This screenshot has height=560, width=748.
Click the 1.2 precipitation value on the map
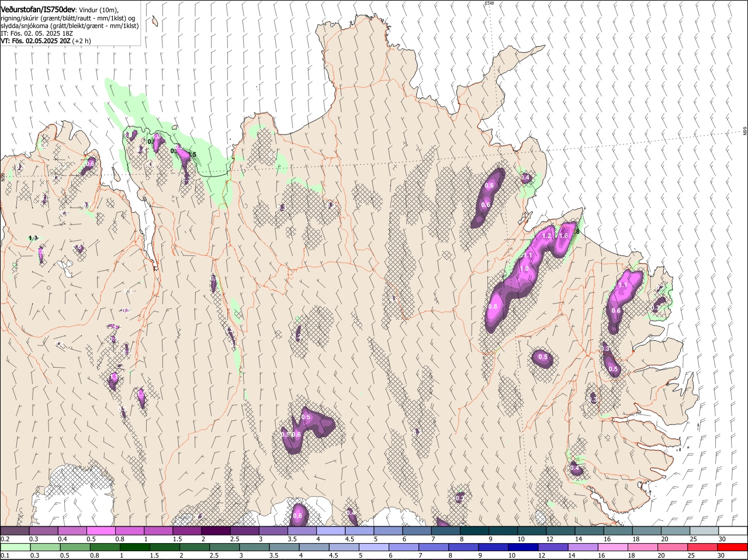(x=547, y=236)
